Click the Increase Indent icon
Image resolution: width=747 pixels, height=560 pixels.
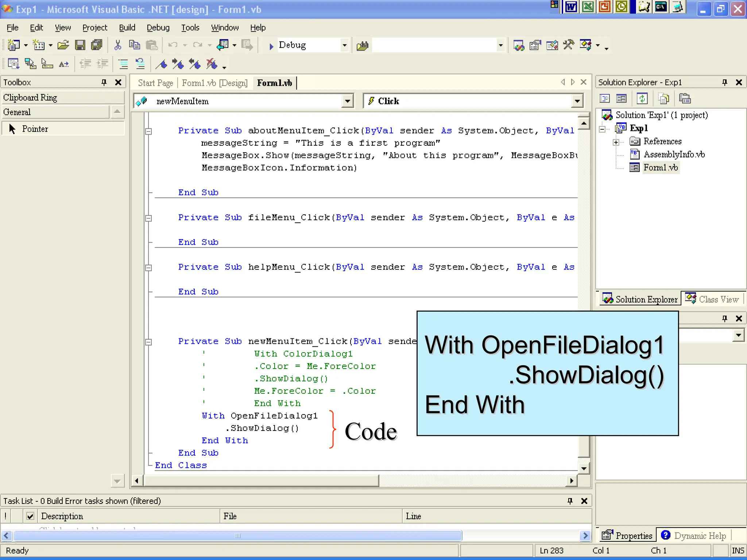pos(102,64)
